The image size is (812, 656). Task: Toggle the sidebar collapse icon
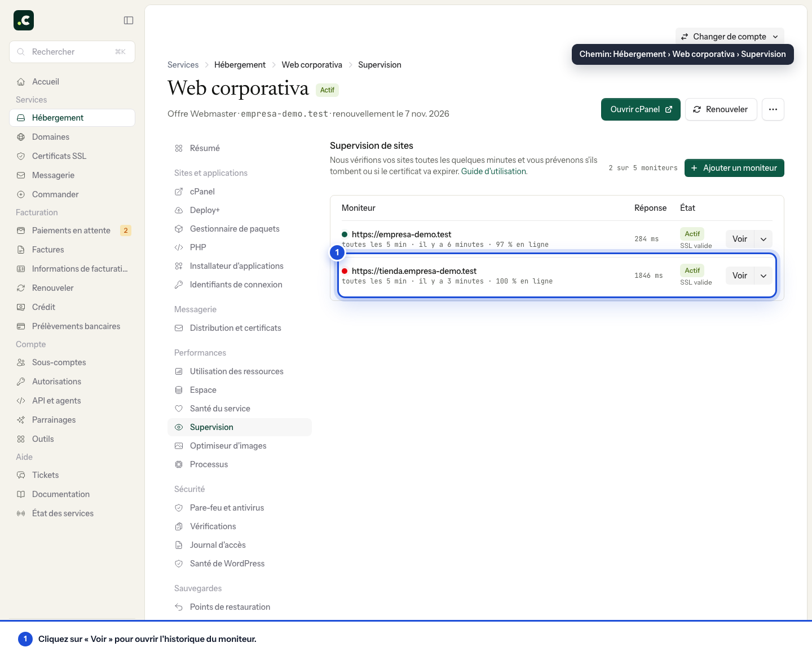coord(129,20)
